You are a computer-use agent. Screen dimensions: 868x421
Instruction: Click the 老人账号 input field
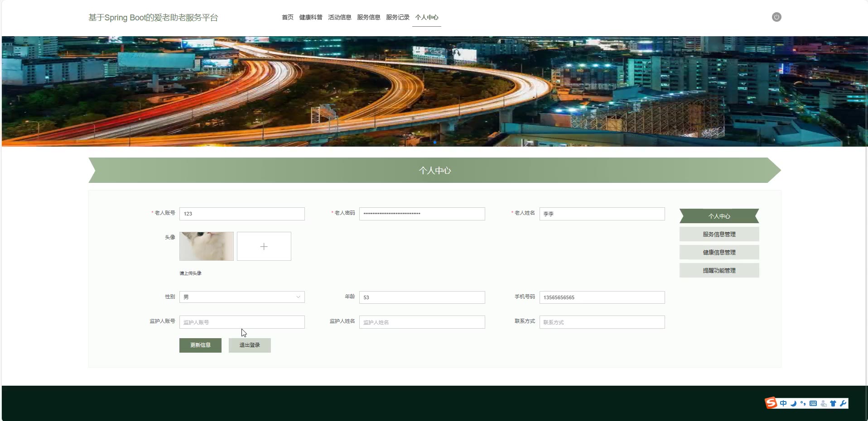pos(242,214)
